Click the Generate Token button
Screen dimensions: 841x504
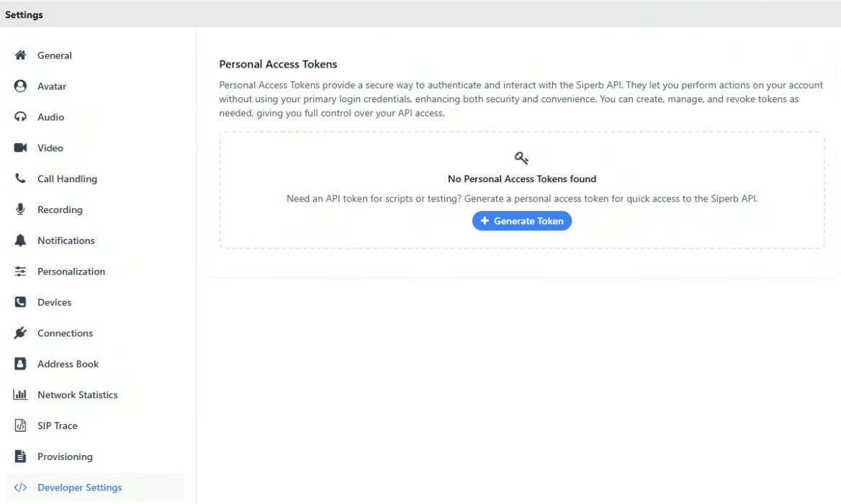(x=522, y=221)
